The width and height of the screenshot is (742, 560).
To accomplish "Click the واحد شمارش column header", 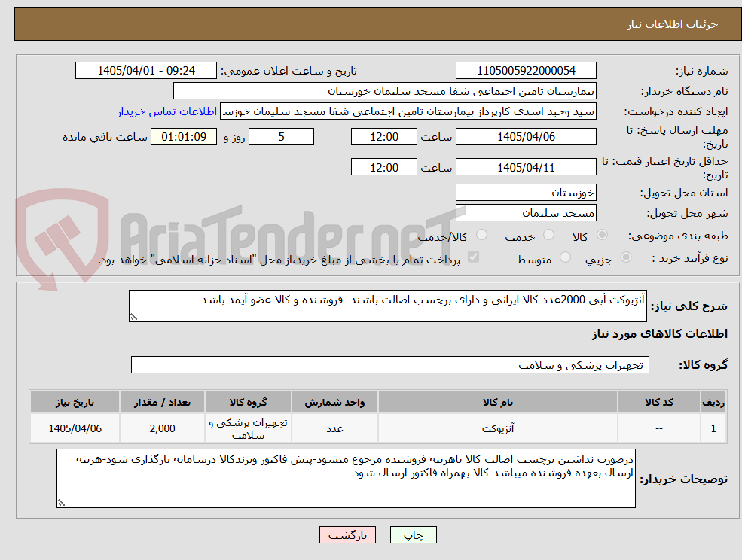I will 334,403.
